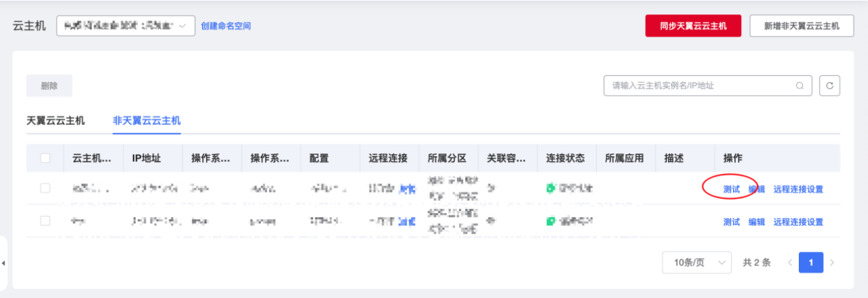Click the first row green status icon
The image size is (868, 298).
551,189
